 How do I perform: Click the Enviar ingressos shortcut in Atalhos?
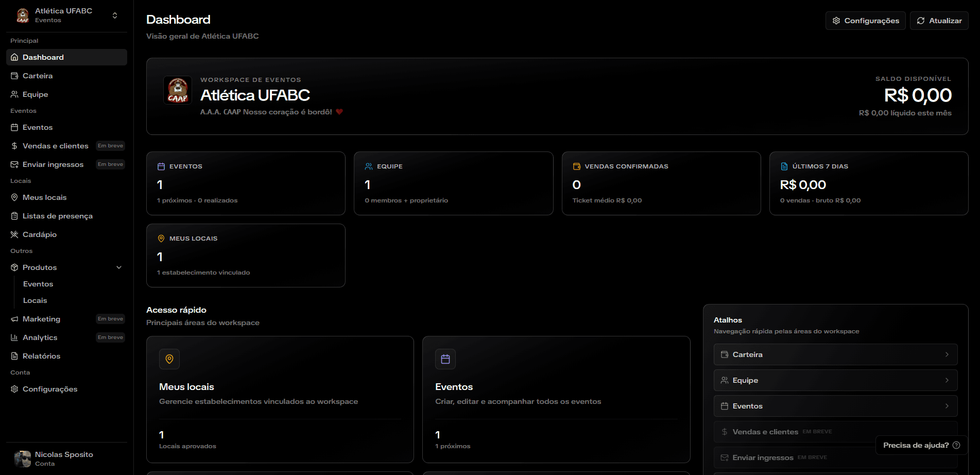pyautogui.click(x=835, y=457)
